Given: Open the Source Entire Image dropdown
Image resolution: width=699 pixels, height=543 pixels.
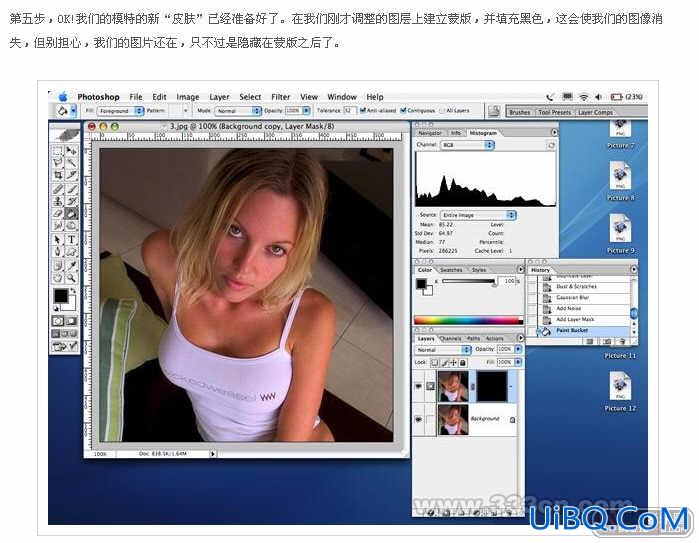Looking at the screenshot, I should [x=478, y=215].
